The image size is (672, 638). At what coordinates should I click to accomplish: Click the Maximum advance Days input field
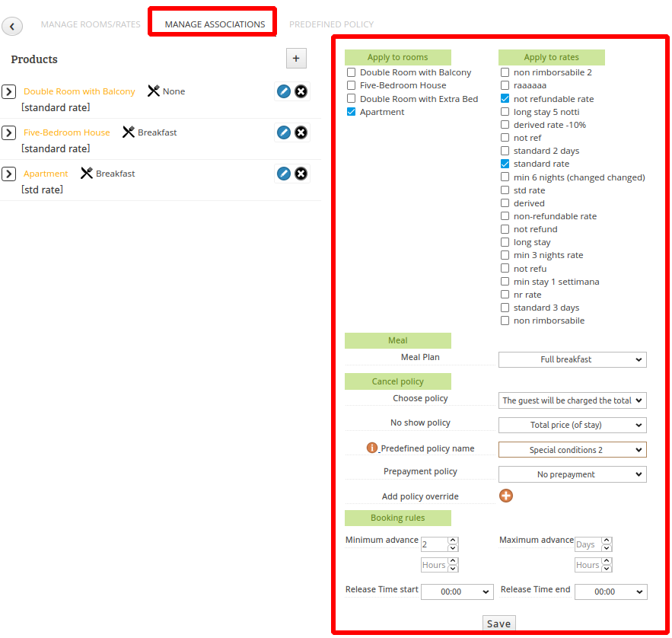tap(588, 544)
